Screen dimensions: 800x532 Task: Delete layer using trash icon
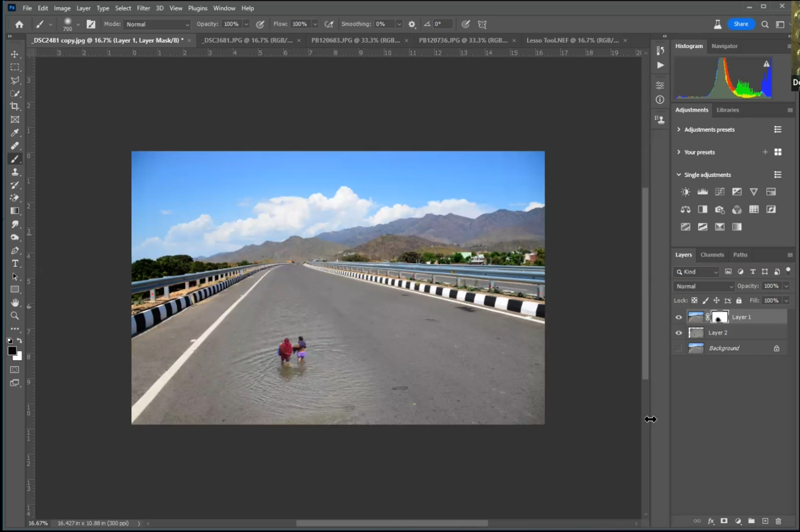click(778, 521)
